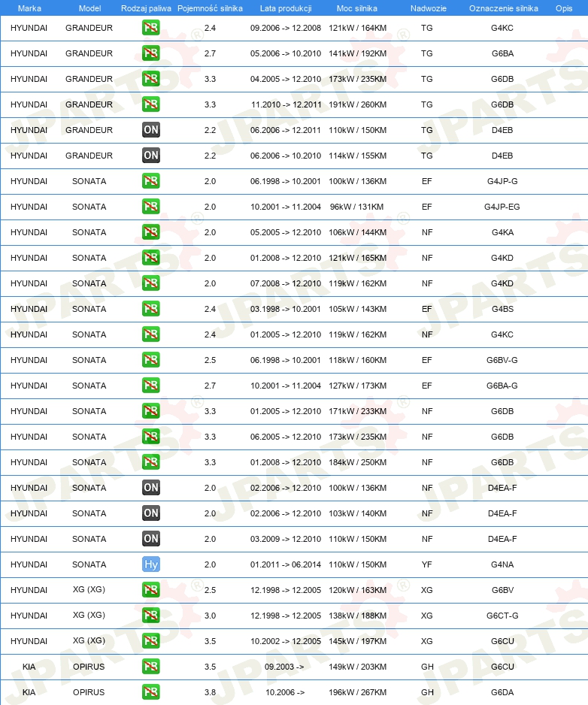Select production years 11.2010 -> 12.2011
588x705 pixels.
click(286, 104)
